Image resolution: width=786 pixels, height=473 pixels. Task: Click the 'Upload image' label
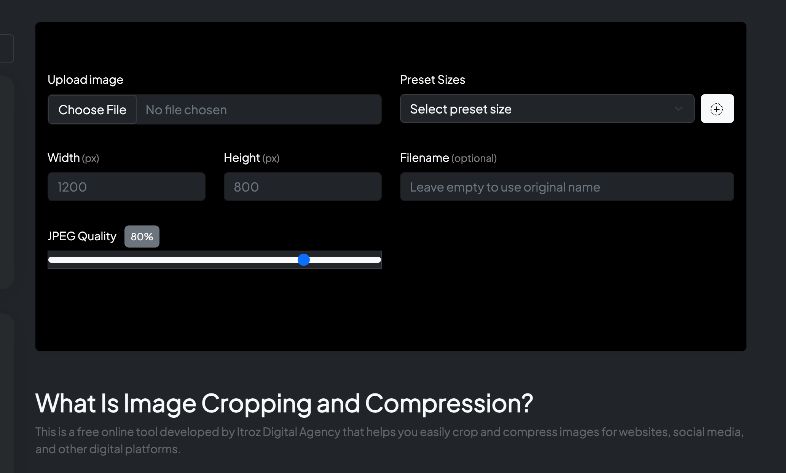pos(86,80)
